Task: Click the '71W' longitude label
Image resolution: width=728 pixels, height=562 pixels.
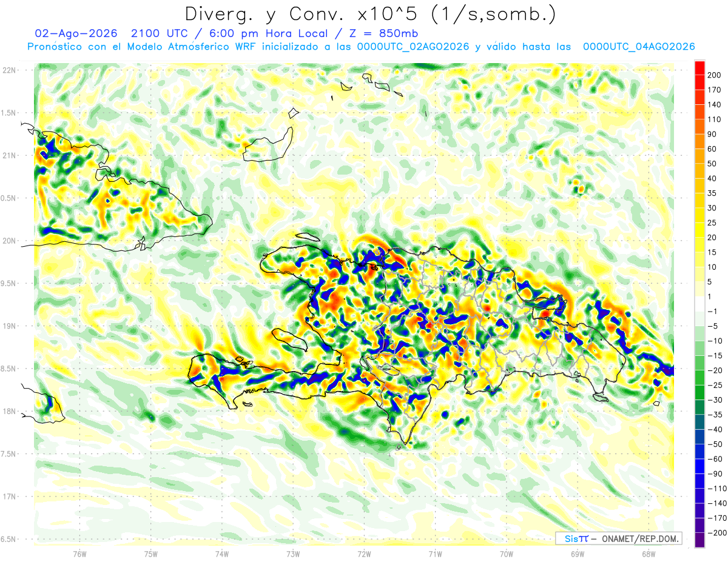Action: click(435, 554)
